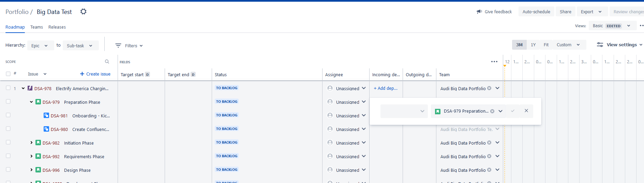Open the Epic hierarchy dropdown

[x=40, y=46]
